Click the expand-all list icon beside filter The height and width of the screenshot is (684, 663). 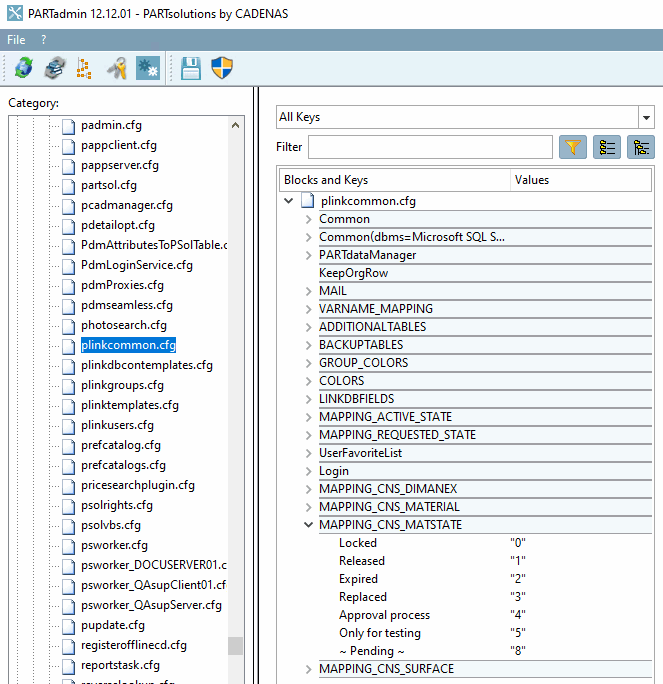coord(607,147)
